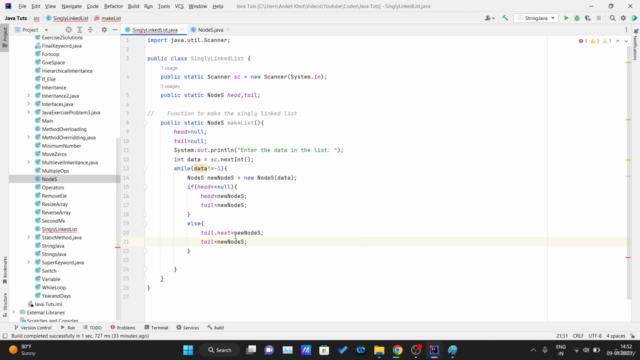The height and width of the screenshot is (360, 640).
Task: Click the Notifications side tab
Action: pos(635,45)
